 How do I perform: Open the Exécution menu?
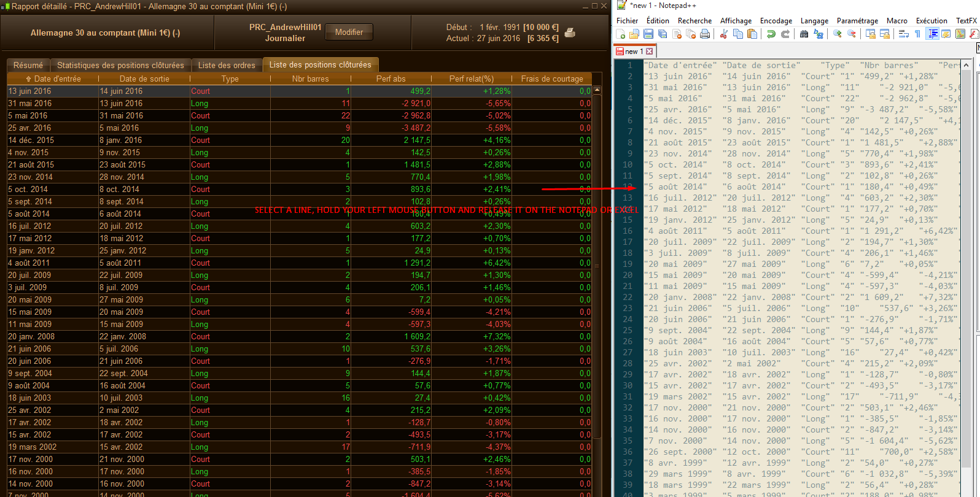coord(932,21)
